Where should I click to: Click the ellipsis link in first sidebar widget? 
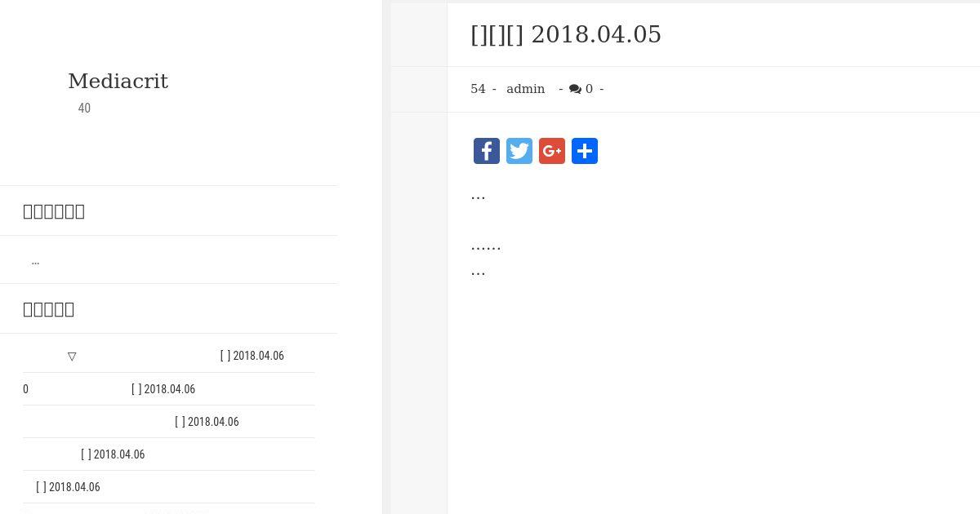tap(35, 260)
